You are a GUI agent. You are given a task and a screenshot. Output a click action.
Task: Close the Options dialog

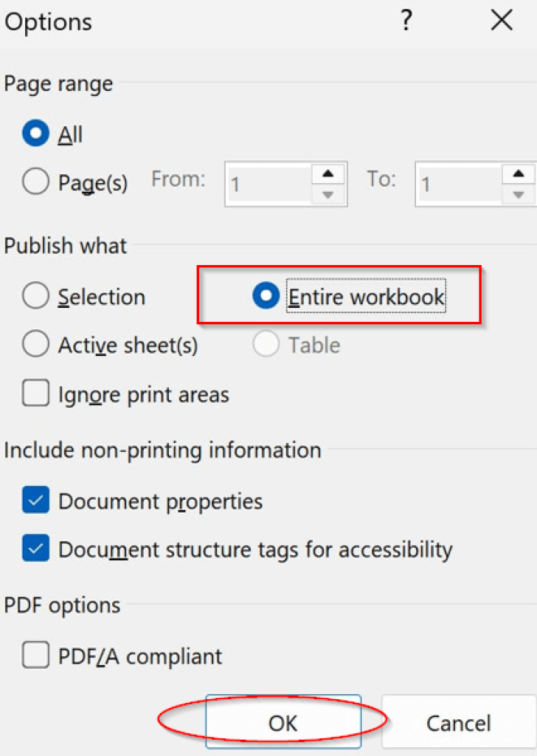click(x=501, y=21)
